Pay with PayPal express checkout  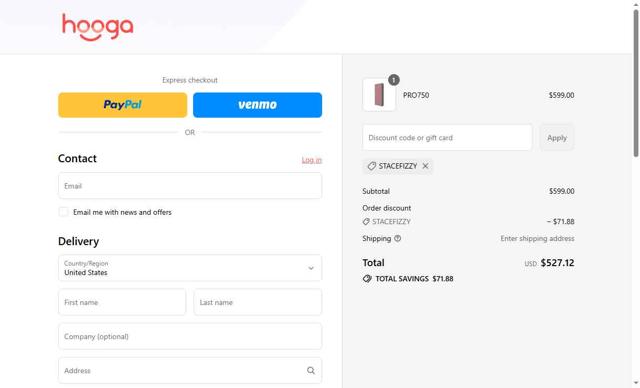coord(122,105)
